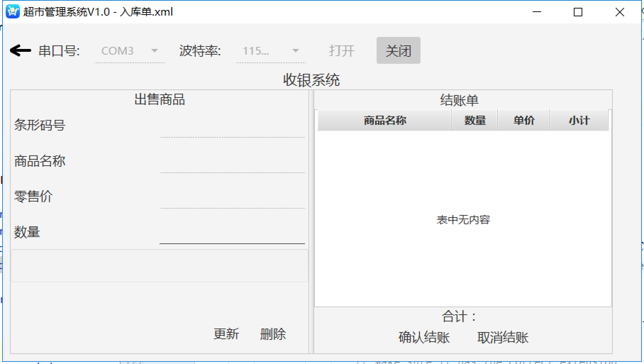The image size is (644, 364).
Task: Click the 单价 column header
Action: [523, 121]
